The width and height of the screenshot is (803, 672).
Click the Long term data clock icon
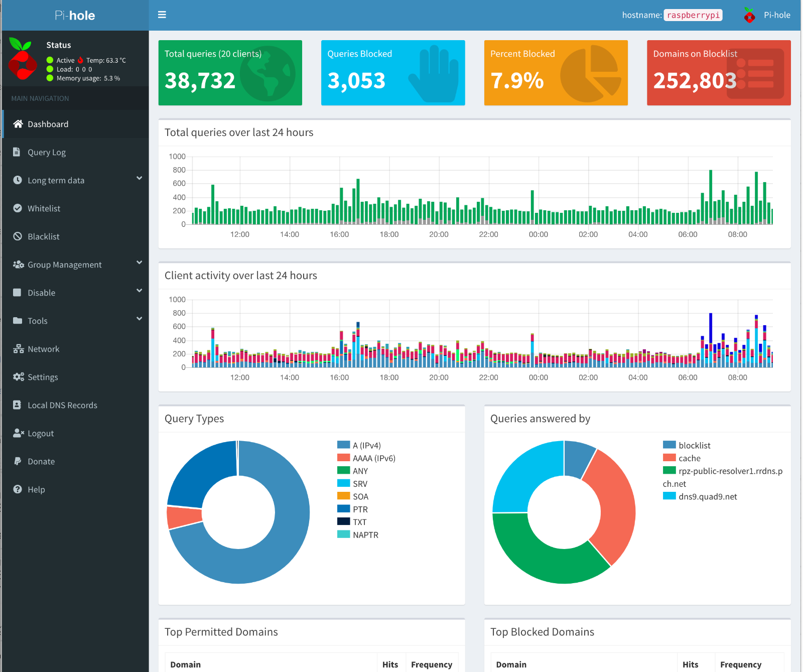[18, 180]
